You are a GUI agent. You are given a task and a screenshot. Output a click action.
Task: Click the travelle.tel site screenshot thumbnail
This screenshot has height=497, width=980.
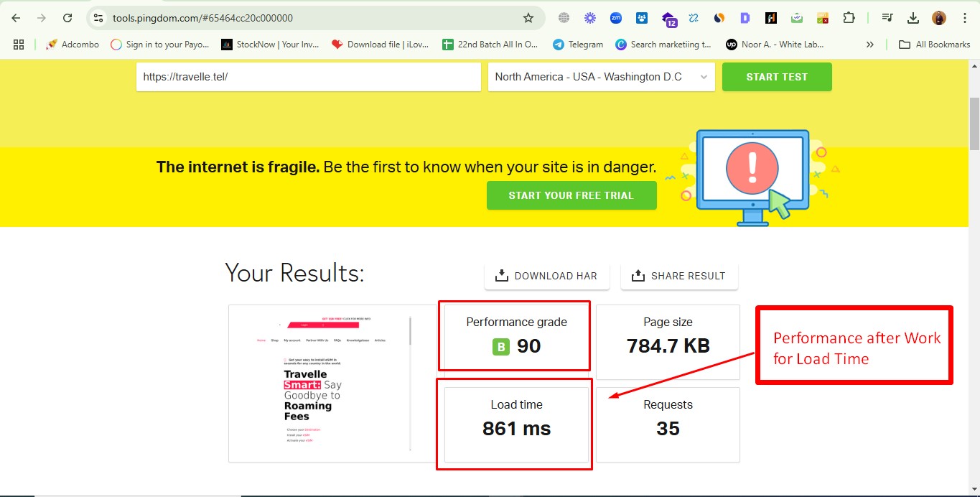333,384
